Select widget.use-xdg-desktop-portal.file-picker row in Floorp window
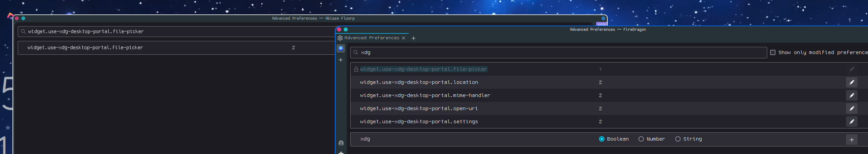Viewport: 868px width, 154px height. (177, 48)
